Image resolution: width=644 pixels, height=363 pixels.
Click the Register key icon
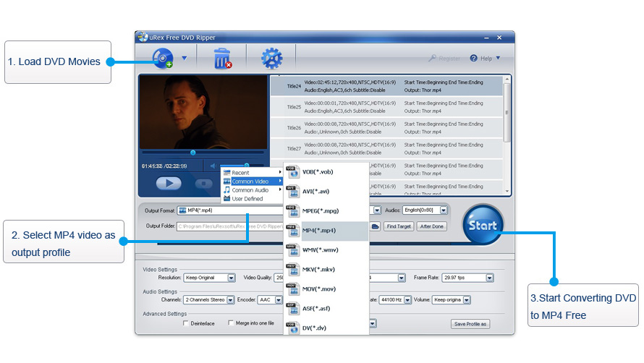click(x=433, y=58)
